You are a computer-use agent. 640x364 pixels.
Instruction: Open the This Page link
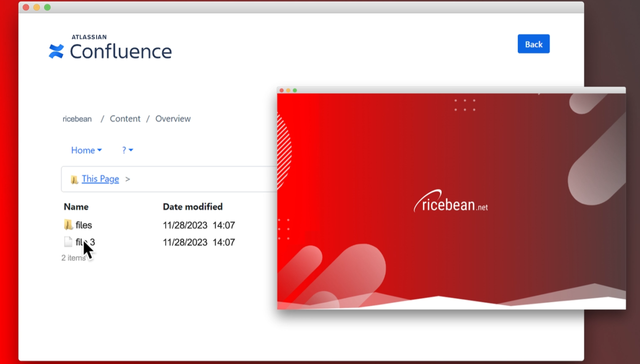point(100,179)
